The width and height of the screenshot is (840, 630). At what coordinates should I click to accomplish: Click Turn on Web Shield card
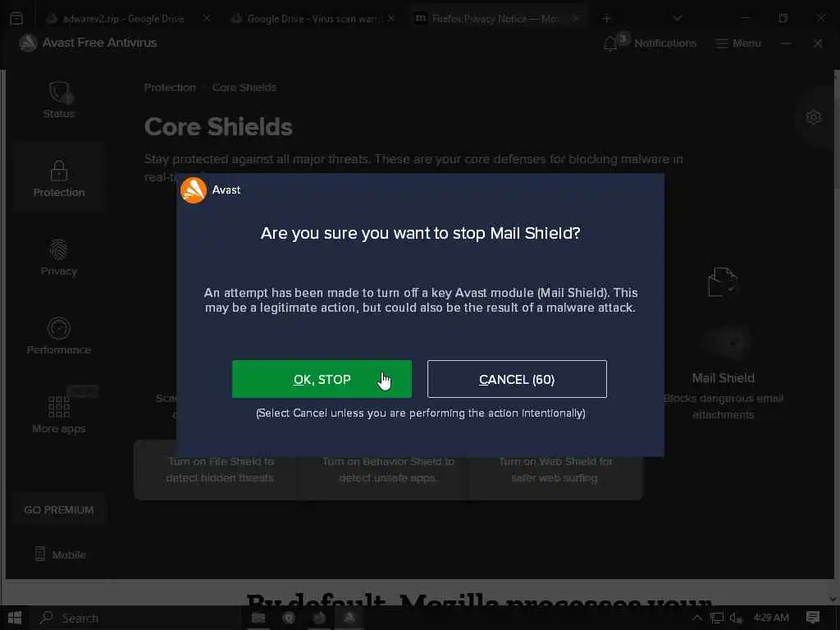click(x=555, y=470)
